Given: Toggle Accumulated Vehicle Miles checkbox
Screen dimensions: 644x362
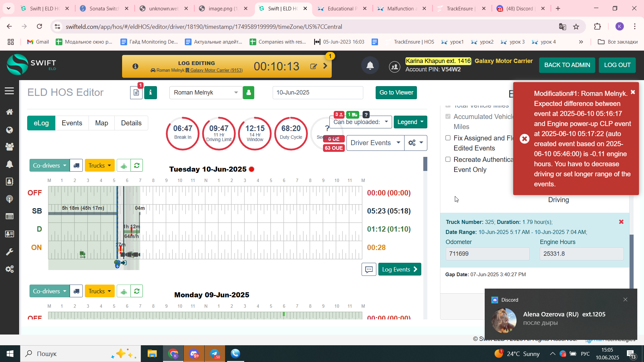Looking at the screenshot, I should click(x=448, y=117).
